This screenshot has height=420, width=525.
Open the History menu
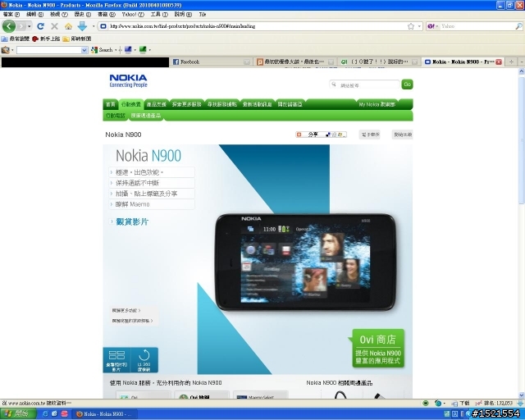(x=83, y=15)
